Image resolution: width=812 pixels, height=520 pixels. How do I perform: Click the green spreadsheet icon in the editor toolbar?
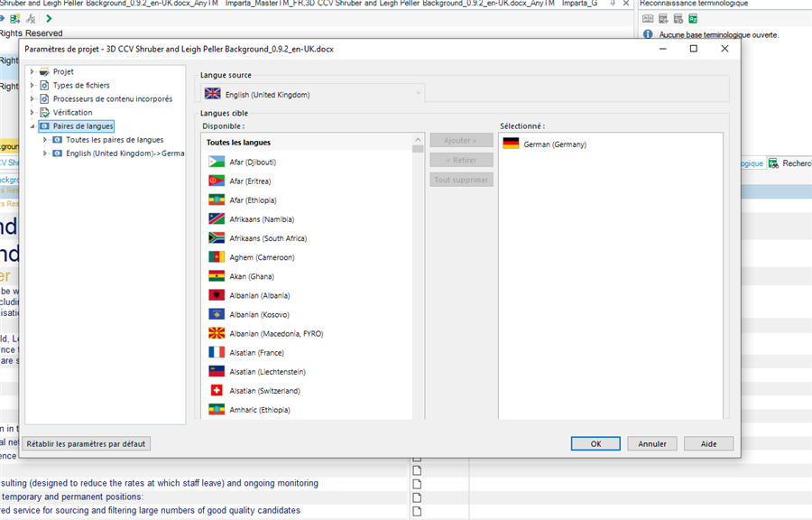coord(15,19)
